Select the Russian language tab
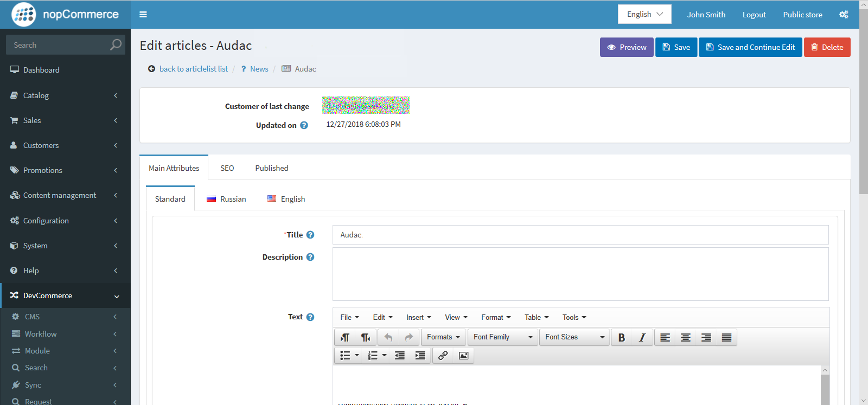 pyautogui.click(x=226, y=199)
